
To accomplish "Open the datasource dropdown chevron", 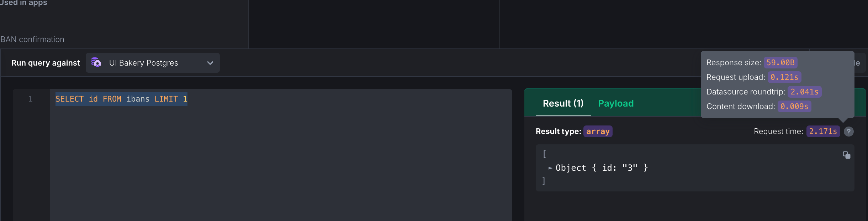I will pos(210,63).
